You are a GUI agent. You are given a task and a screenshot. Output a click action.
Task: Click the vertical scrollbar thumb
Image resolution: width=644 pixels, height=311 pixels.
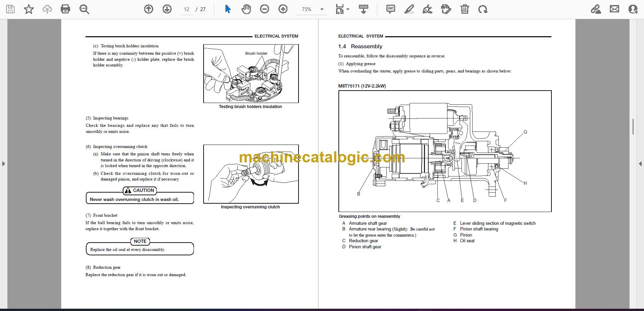(x=633, y=126)
